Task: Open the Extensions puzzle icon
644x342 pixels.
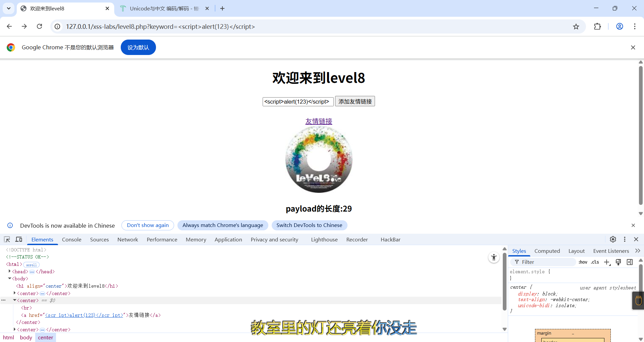Action: (x=597, y=26)
